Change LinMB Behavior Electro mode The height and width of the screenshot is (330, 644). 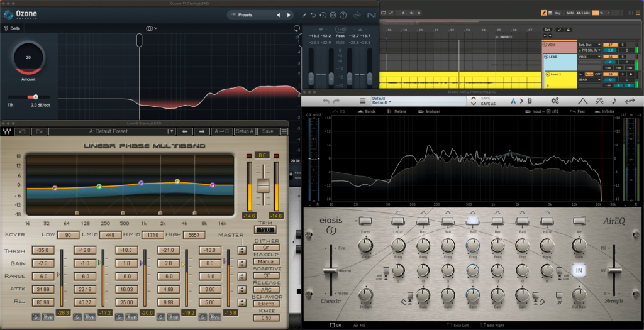tap(266, 304)
